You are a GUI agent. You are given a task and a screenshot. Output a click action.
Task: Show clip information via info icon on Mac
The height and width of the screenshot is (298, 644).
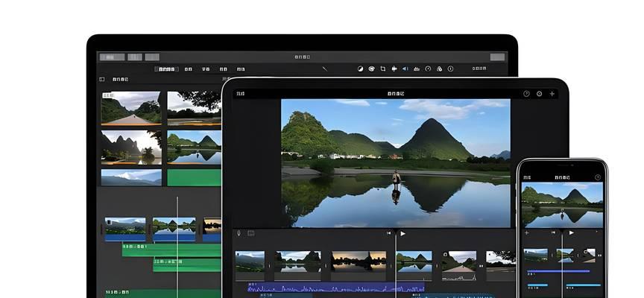(x=450, y=69)
